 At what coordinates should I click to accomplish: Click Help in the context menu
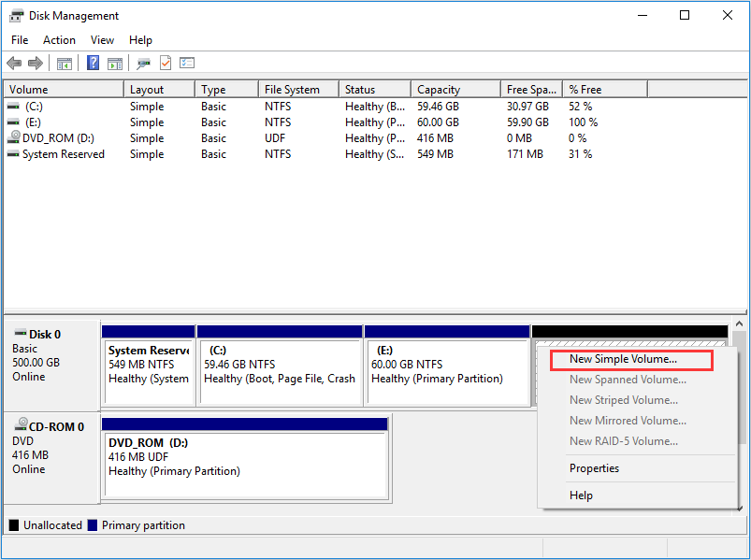pos(581,495)
